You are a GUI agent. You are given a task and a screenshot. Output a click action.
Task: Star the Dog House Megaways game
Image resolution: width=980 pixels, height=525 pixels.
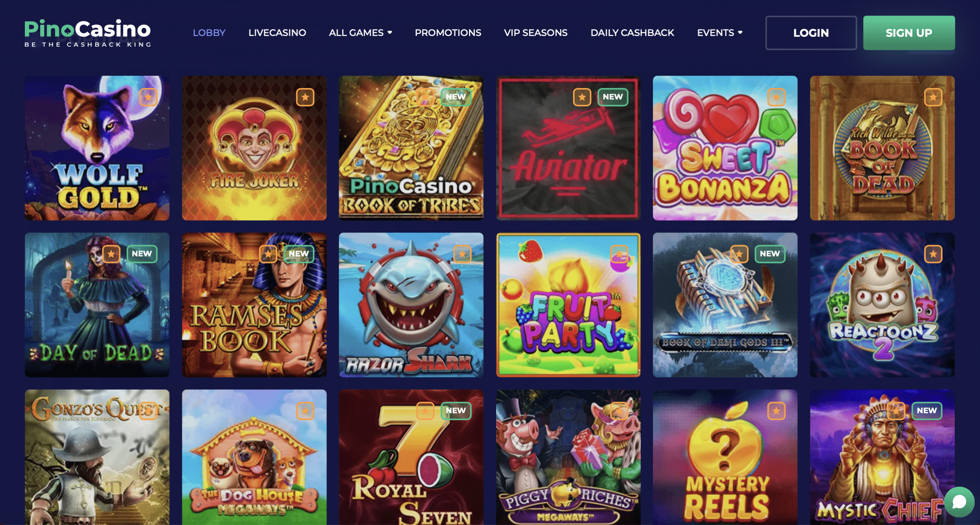305,411
